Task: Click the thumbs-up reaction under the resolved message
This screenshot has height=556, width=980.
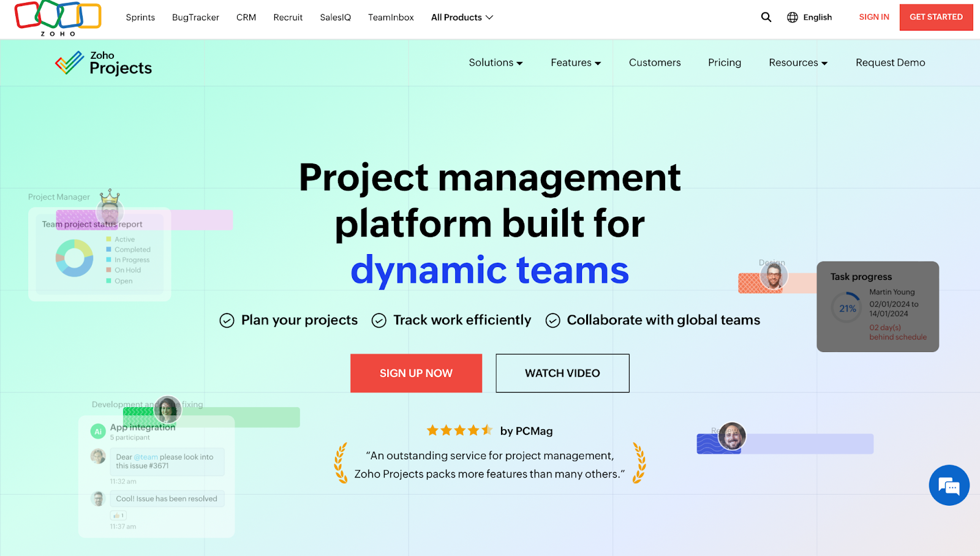Action: (118, 515)
